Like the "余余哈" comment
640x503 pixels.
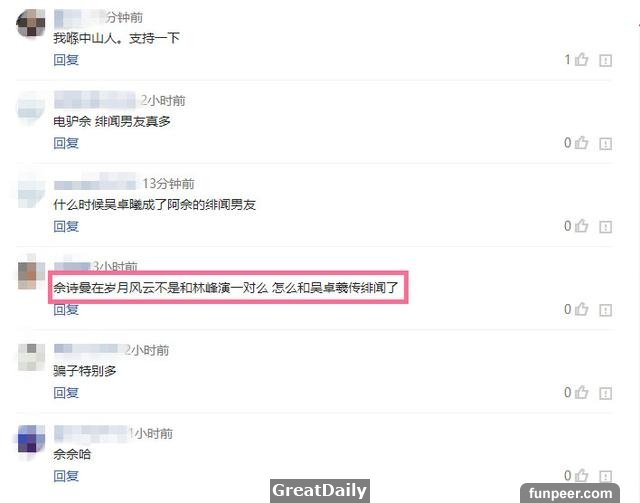click(x=581, y=475)
